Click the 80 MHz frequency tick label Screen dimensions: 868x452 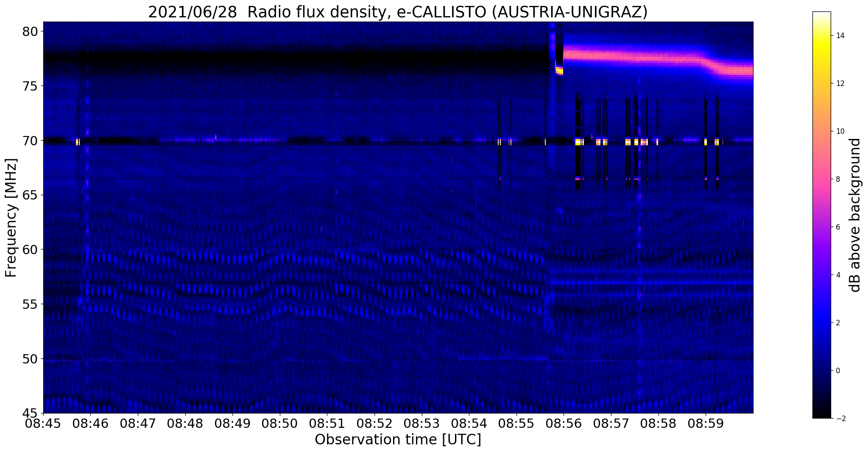pos(31,31)
